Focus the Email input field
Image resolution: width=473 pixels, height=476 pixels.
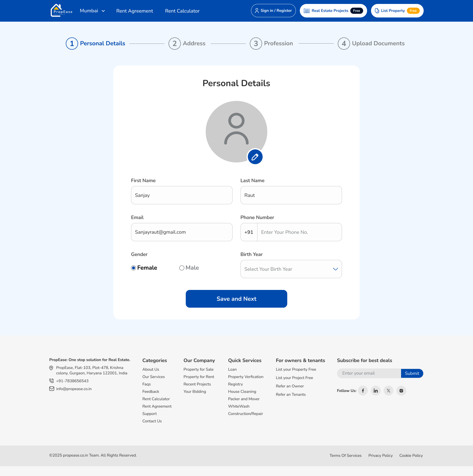[182, 232]
